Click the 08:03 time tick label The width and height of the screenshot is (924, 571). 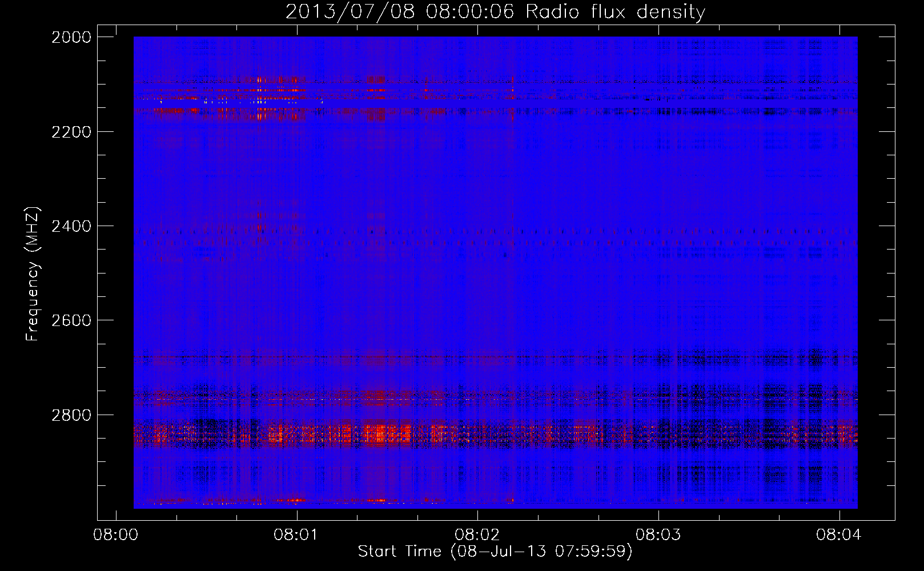pos(658,535)
